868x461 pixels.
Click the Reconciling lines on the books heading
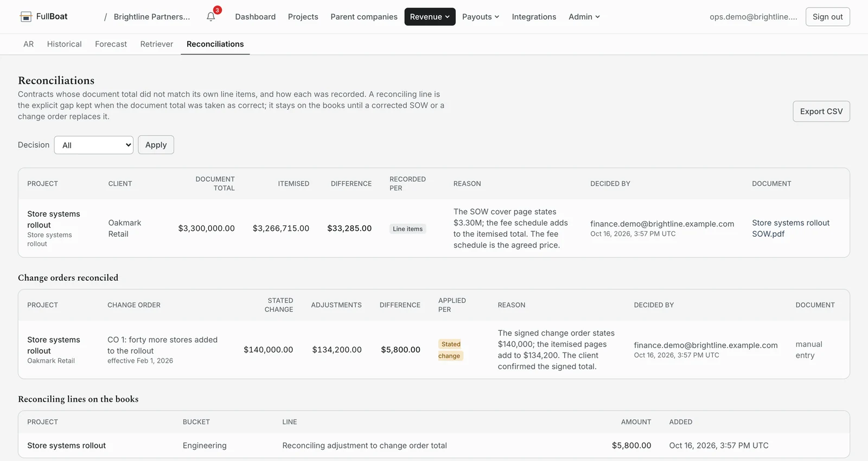point(78,399)
